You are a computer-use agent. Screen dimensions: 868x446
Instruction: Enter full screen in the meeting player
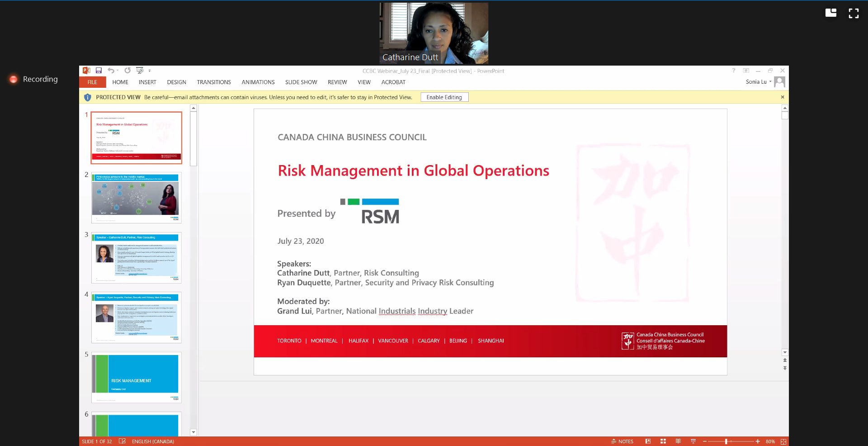point(854,13)
